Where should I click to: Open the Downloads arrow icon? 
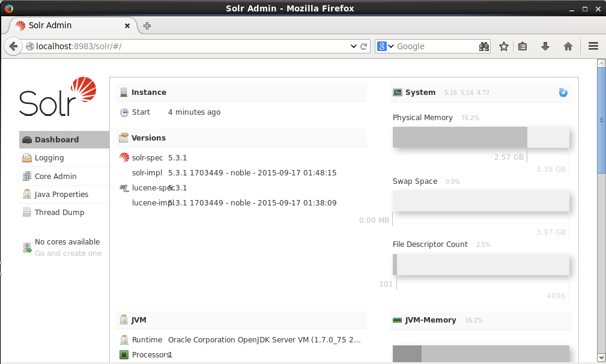(545, 46)
